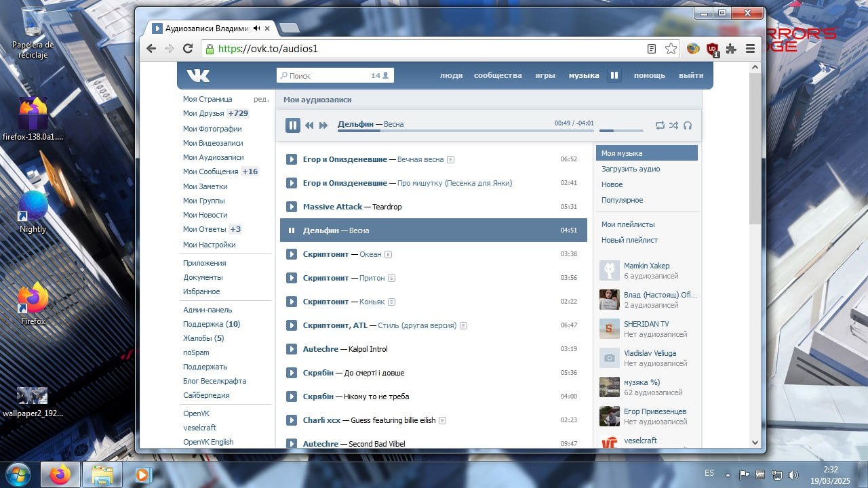Play Егор и Опизденевшие — Вечная весна

[292, 159]
